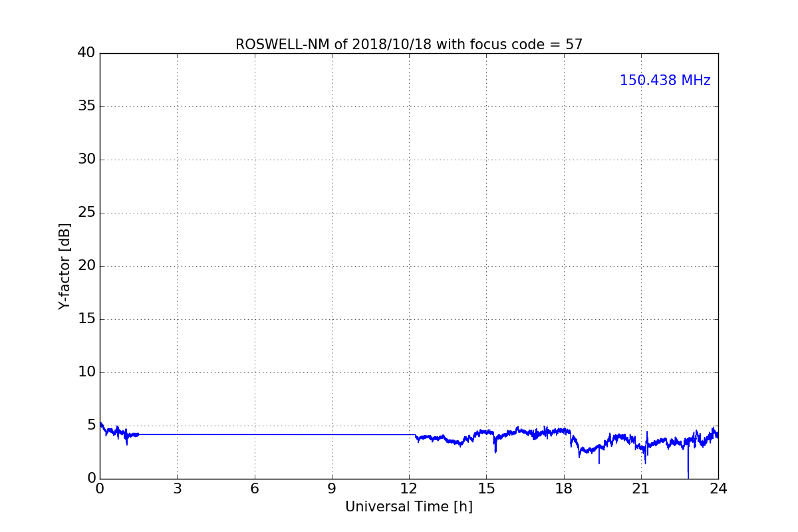
Task: Click the flat data line at 6 hours
Action: [254, 434]
